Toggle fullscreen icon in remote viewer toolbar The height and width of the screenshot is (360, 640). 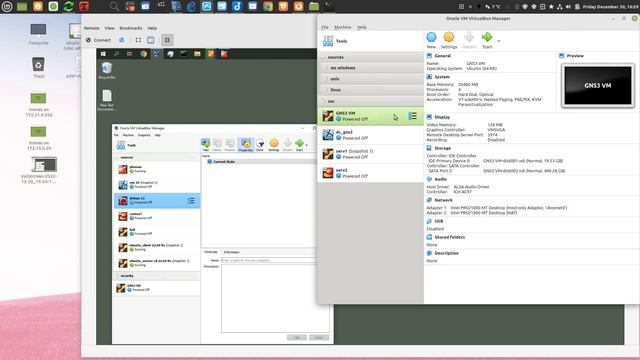click(138, 40)
